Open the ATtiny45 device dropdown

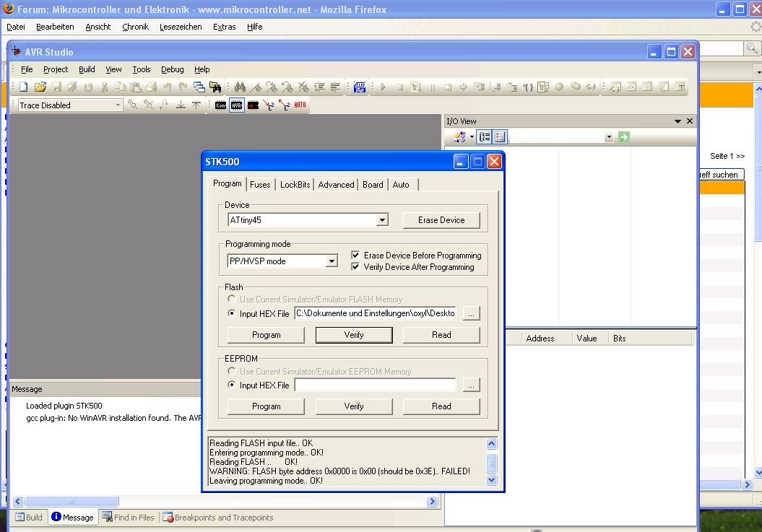point(383,220)
